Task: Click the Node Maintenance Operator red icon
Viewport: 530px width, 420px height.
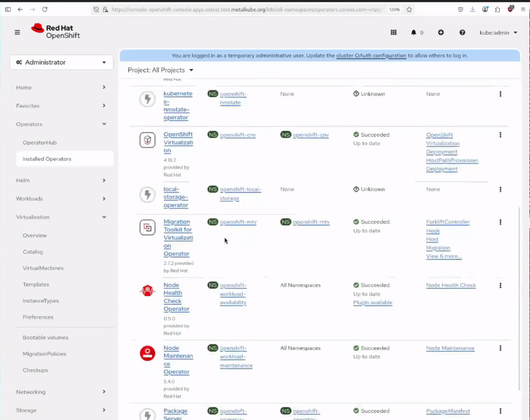Action: [x=147, y=353]
